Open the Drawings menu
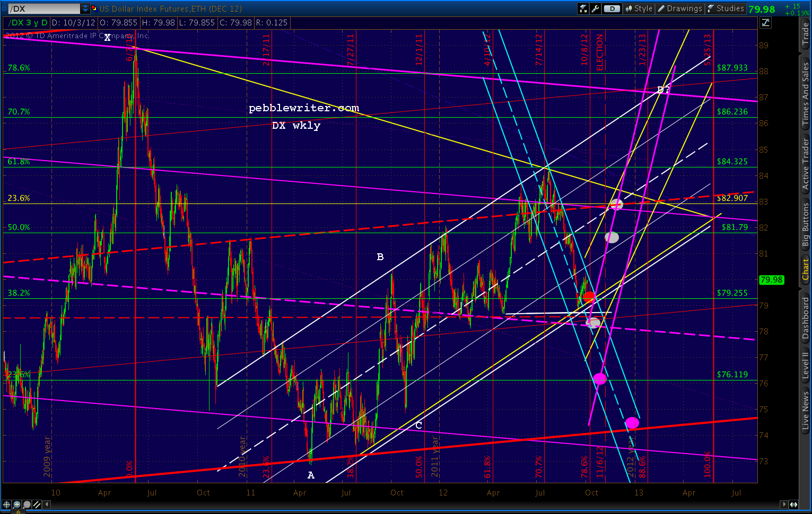This screenshot has width=812, height=514. pyautogui.click(x=679, y=8)
